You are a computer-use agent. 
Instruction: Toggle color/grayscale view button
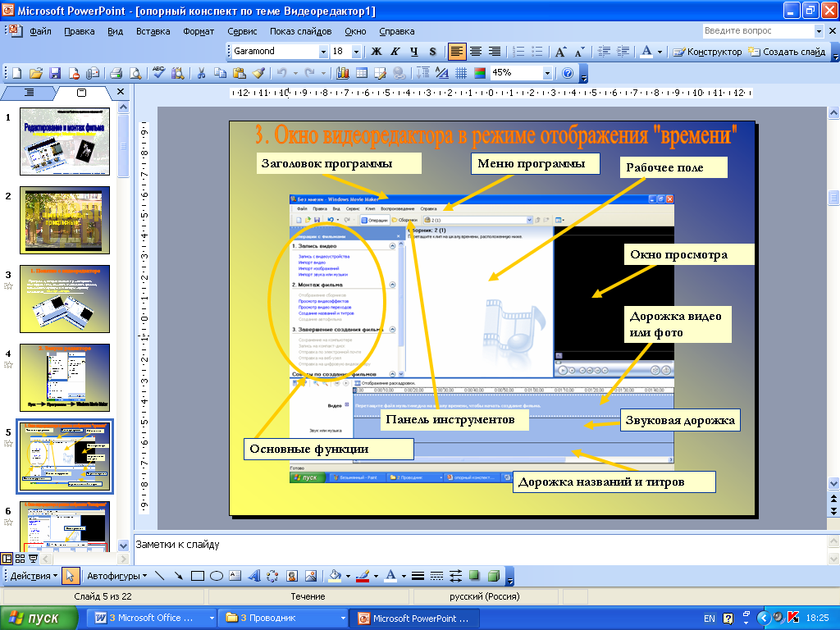(480, 73)
